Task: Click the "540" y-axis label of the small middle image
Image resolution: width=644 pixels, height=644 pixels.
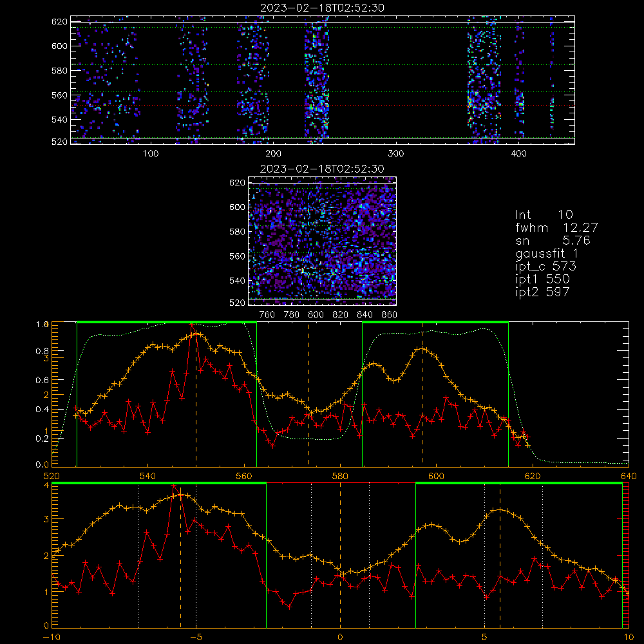Action: click(238, 281)
